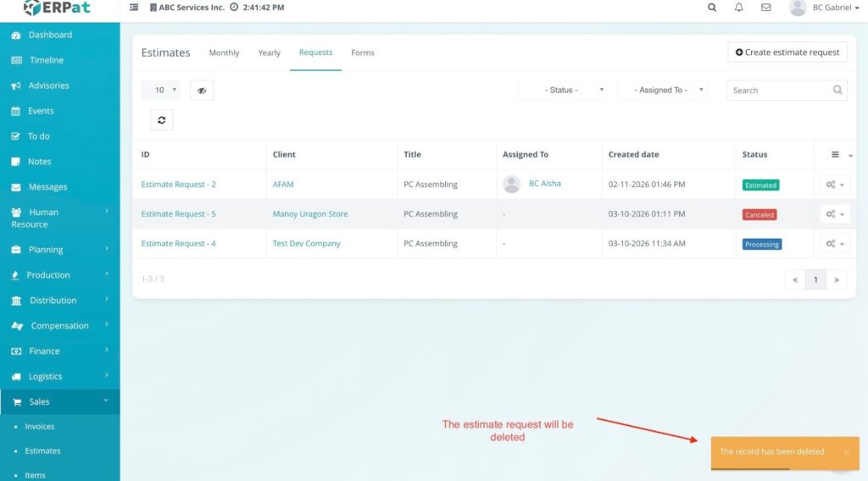The height and width of the screenshot is (481, 868).
Task: Open the Assigned To filter dropdown
Action: click(x=662, y=91)
